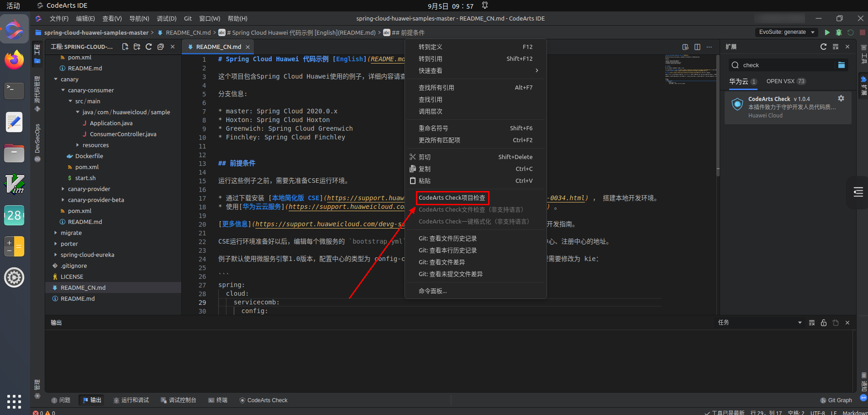Open the 任务 output channel dropdown

(760, 323)
